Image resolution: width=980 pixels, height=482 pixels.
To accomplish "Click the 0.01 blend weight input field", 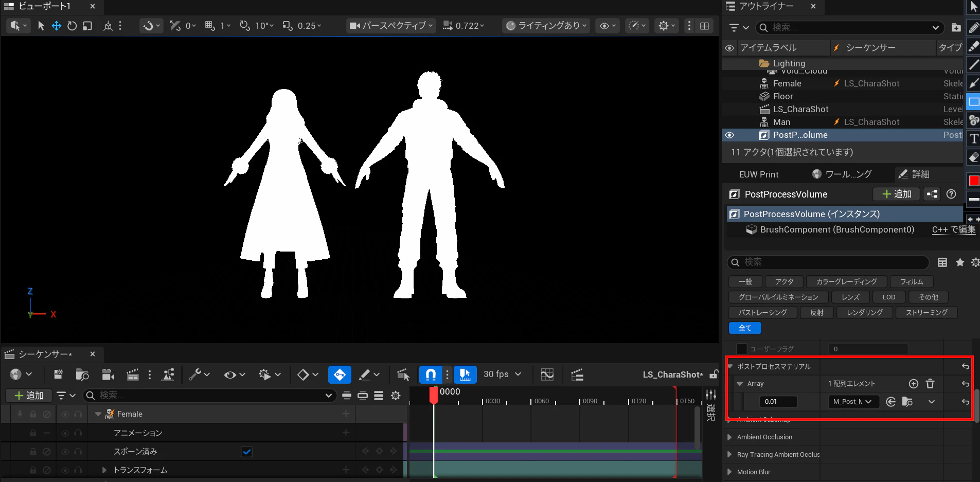I will pyautogui.click(x=778, y=402).
